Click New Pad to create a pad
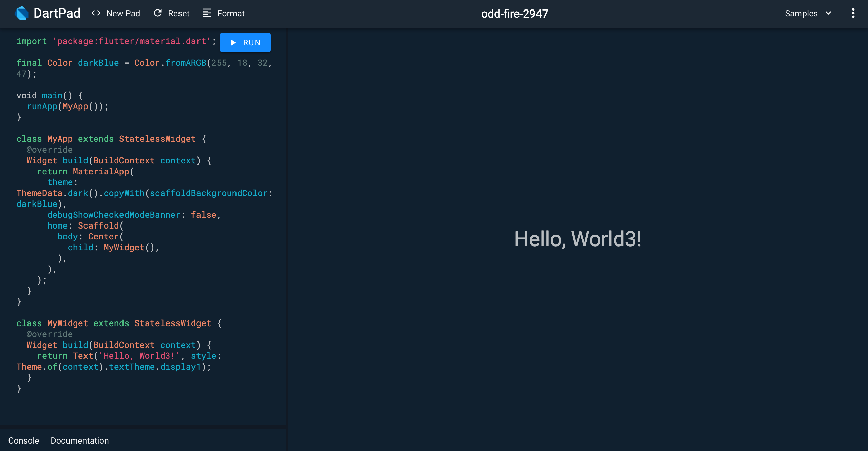Screen dimensions: 868x451 point(123,13)
